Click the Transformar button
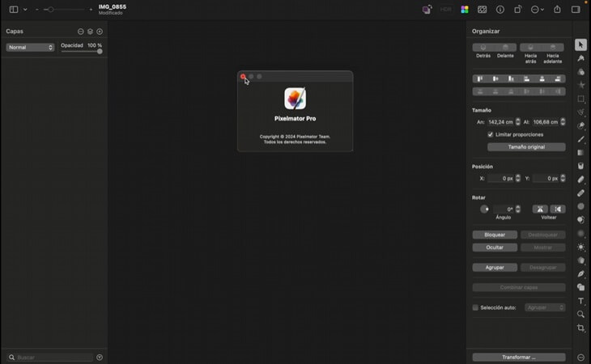This screenshot has height=364, width=591. [519, 357]
